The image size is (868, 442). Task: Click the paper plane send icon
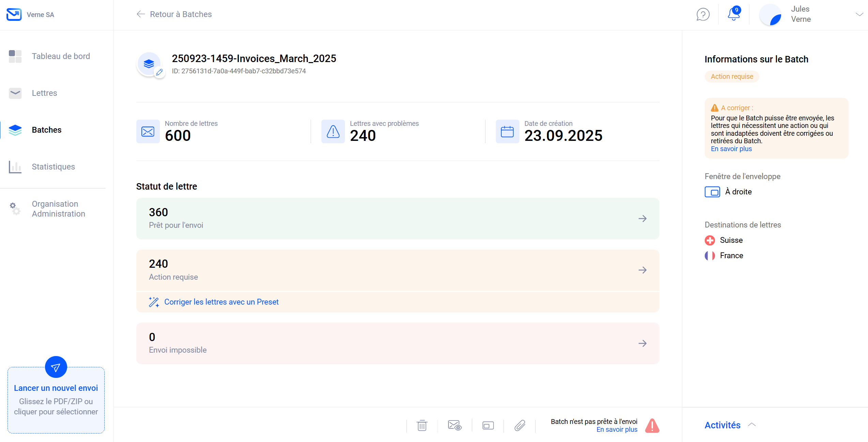[56, 367]
